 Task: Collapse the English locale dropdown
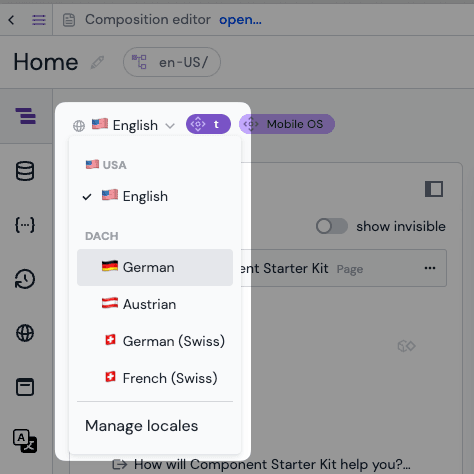click(124, 125)
